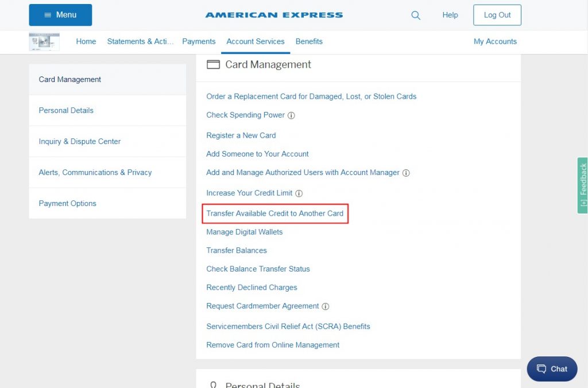The image size is (588, 388).
Task: Click Increase Your Credit Limit link
Action: tap(249, 193)
